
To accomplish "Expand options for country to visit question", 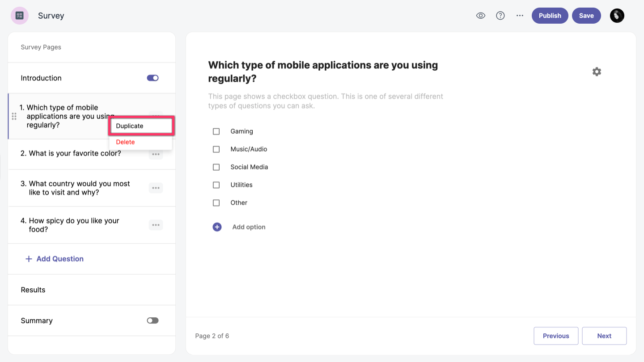I will coord(156,188).
